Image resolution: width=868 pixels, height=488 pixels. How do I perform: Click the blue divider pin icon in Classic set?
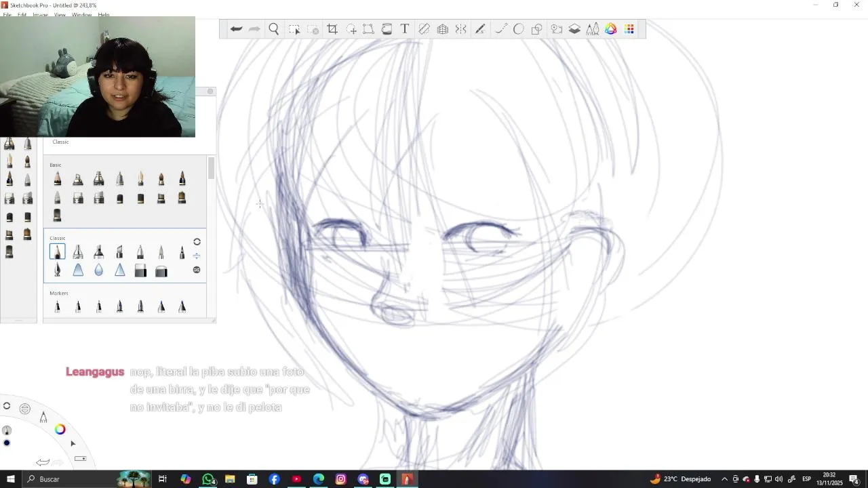pyautogui.click(x=197, y=256)
